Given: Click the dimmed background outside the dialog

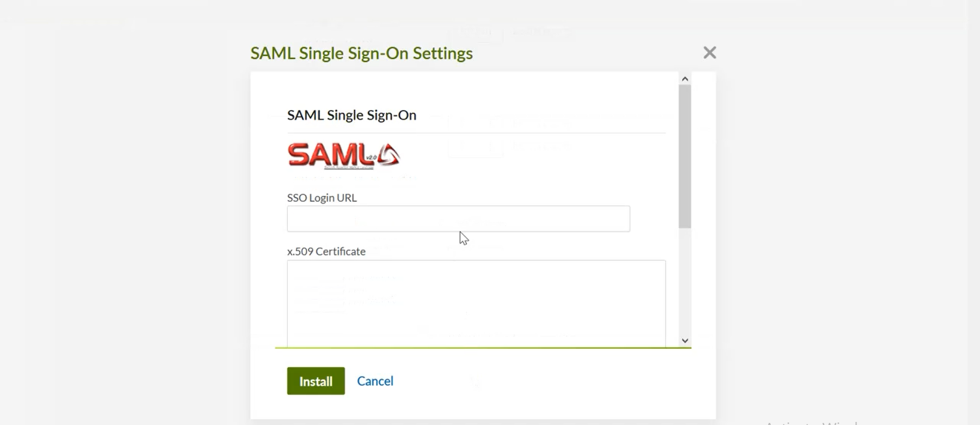Looking at the screenshot, I should click(102, 204).
